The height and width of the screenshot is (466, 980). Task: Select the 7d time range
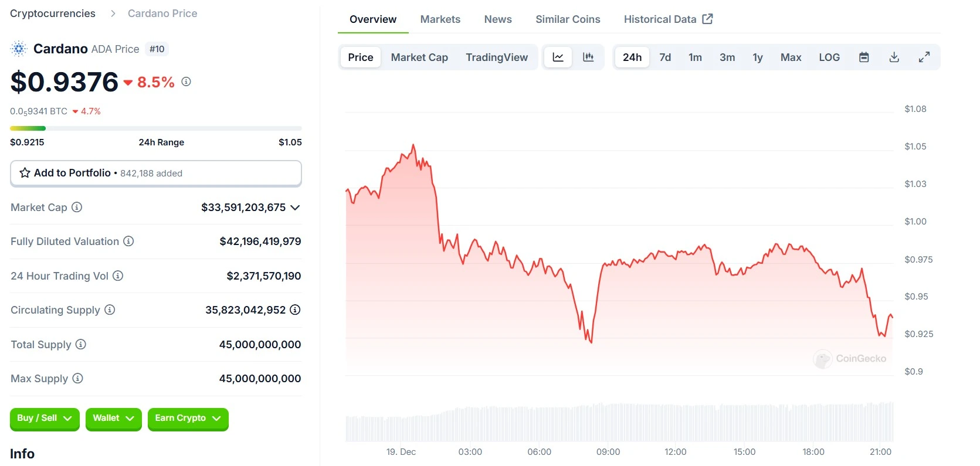(x=665, y=57)
